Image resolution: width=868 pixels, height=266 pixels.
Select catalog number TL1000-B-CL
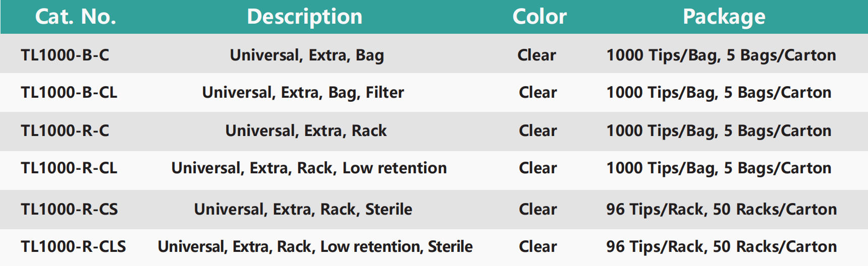(x=69, y=92)
